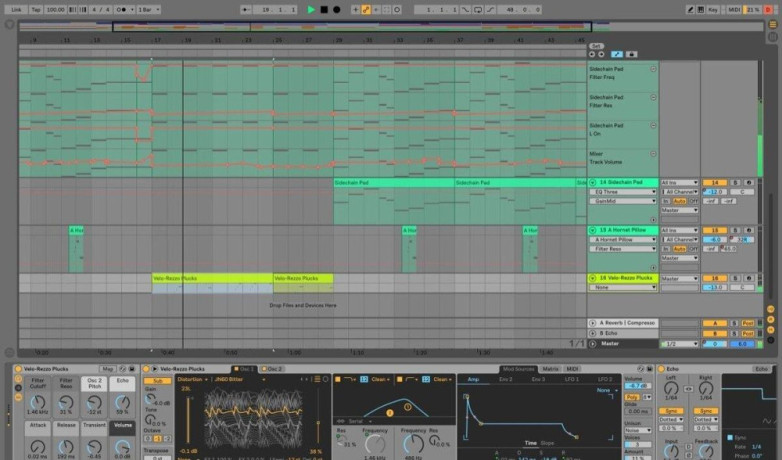
Task: Open the Distortion effect dropdown
Action: click(193, 380)
